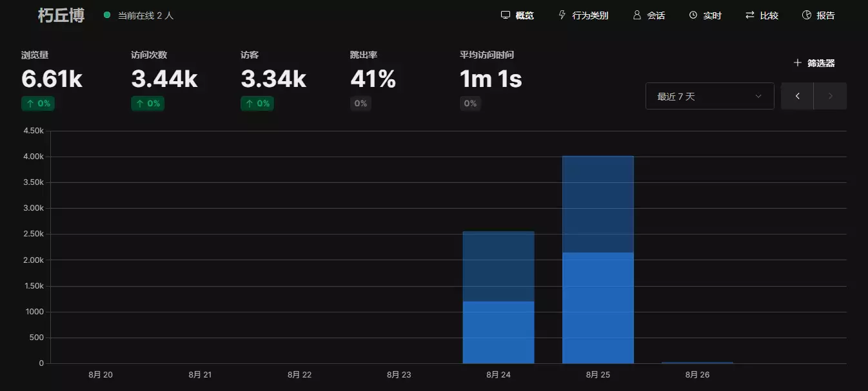Expand the date dropdown chevron arrow
868x391 pixels.
[x=758, y=96]
